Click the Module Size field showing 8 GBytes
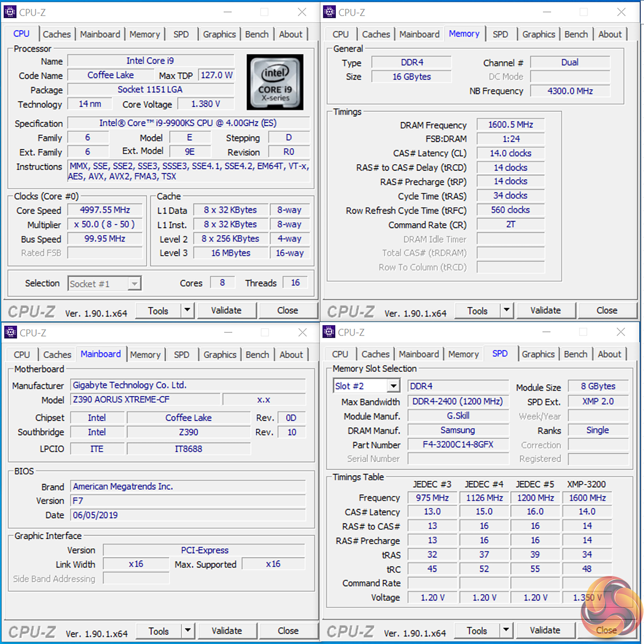Viewport: 644px width, 644px height. point(598,386)
